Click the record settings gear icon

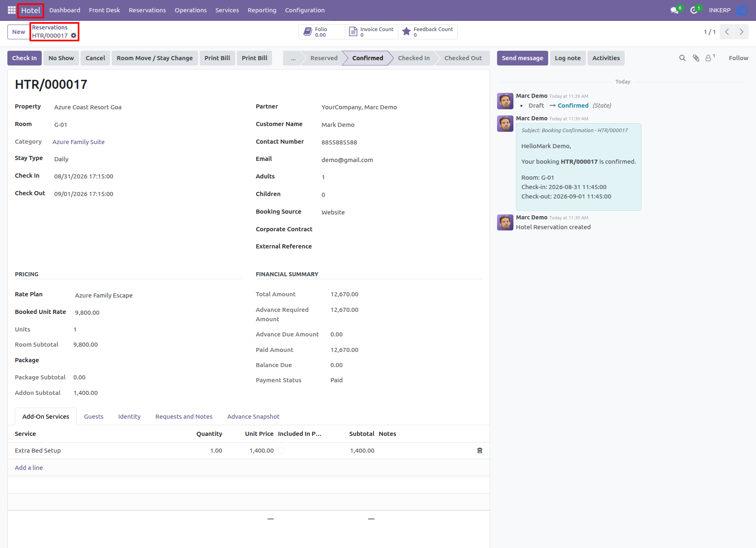pos(74,36)
